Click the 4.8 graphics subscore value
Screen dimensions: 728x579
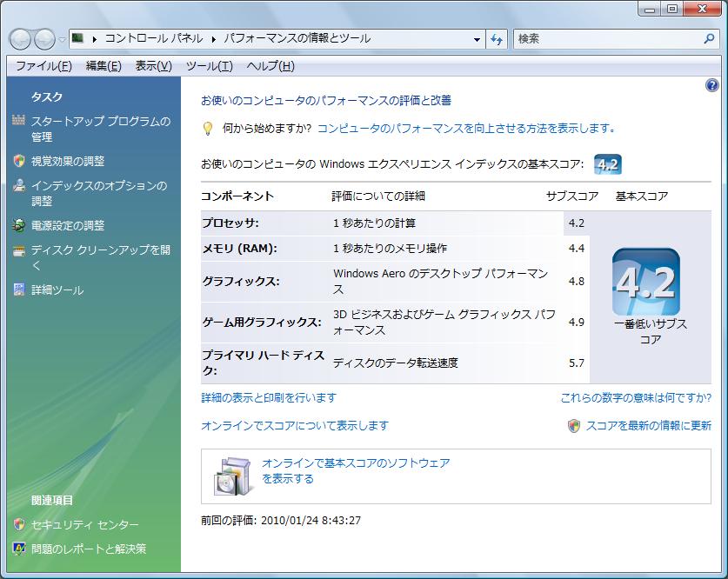576,281
